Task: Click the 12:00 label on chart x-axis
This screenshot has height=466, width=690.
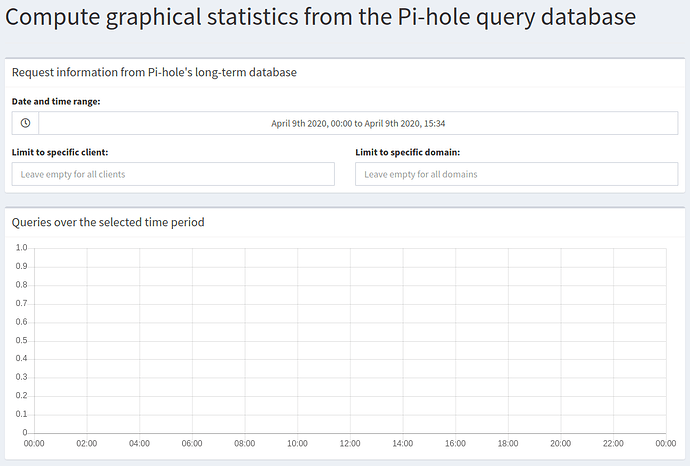Action: point(350,444)
